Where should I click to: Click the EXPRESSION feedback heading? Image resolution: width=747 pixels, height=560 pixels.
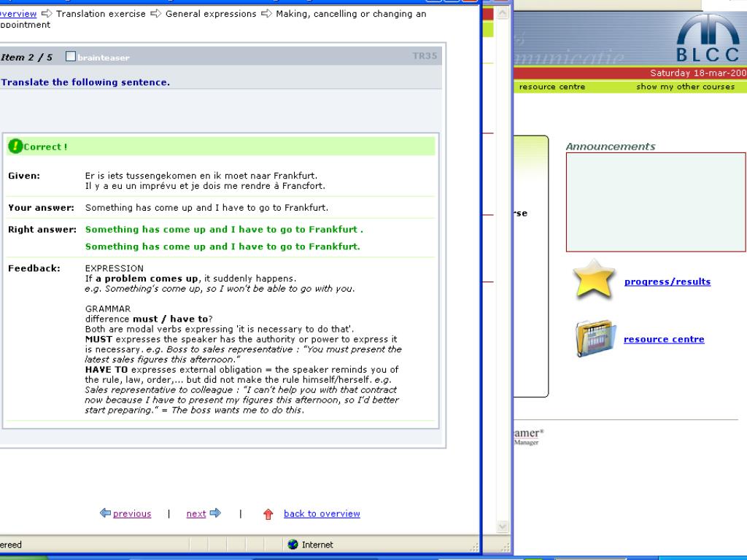pyautogui.click(x=114, y=268)
